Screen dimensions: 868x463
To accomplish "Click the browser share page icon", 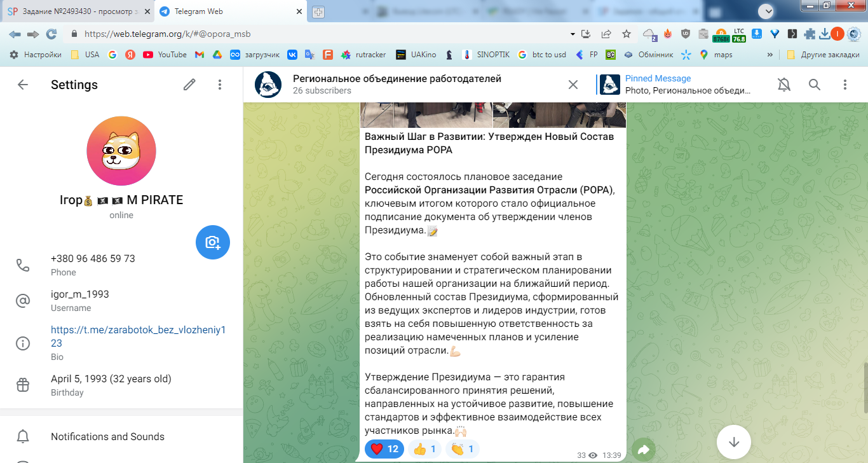I will tap(606, 34).
